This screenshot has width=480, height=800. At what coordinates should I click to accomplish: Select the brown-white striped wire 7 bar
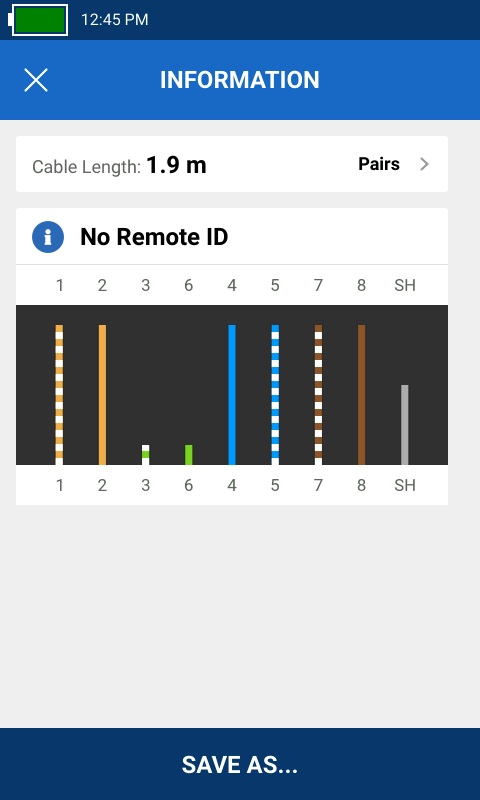tap(318, 395)
